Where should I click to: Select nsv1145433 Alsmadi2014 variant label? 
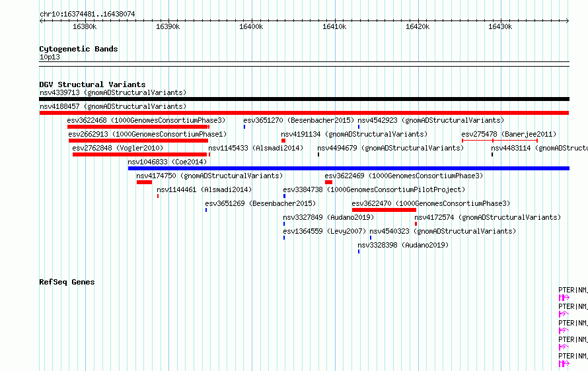[x=256, y=148]
